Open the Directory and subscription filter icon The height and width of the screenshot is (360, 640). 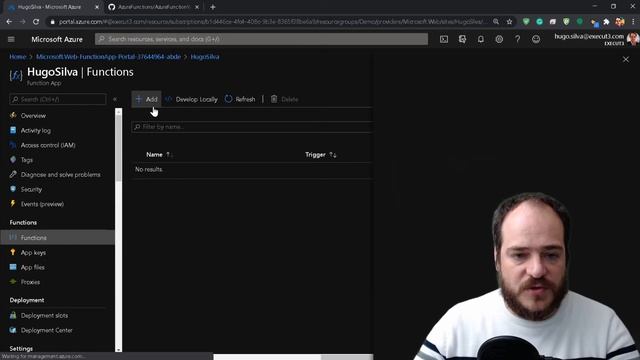[462, 39]
